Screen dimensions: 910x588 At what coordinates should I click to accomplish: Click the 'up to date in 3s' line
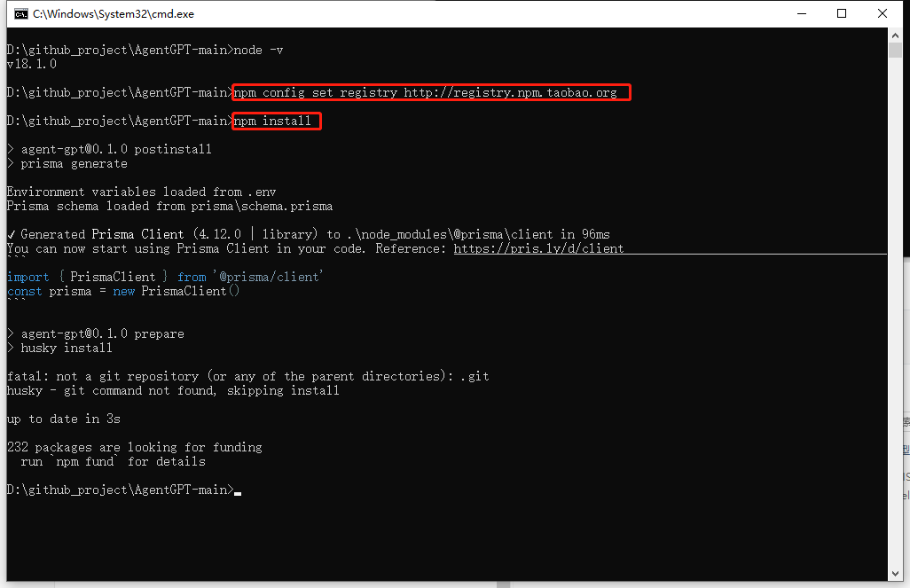click(64, 419)
